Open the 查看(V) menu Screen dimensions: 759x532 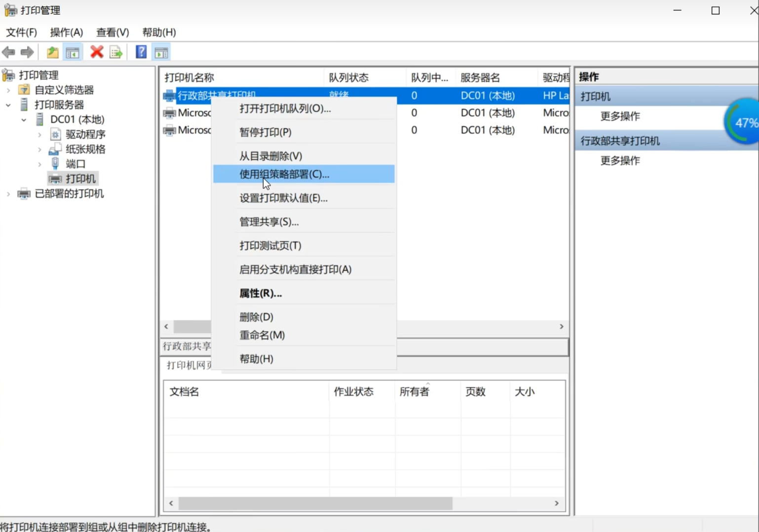point(113,32)
